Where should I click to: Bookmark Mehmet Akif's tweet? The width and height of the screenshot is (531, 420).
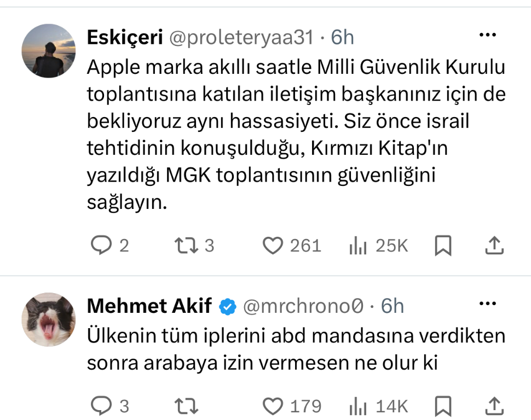click(443, 406)
